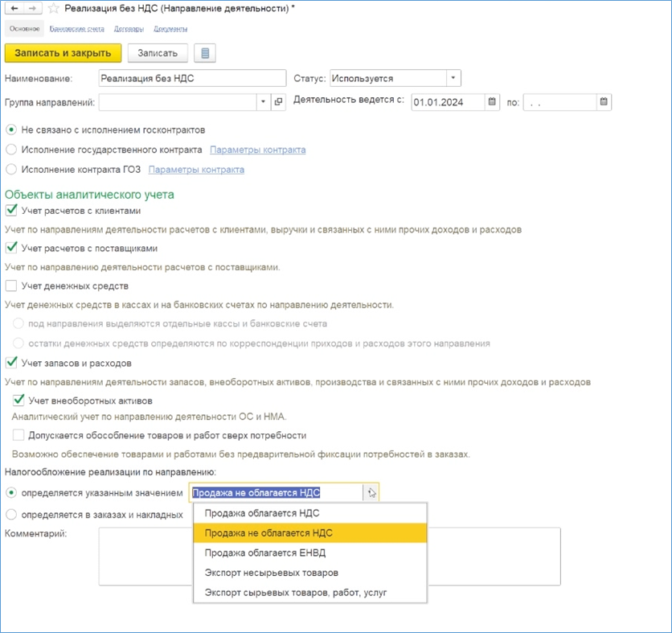
Task: Choose Продажа облагается НДС from list
Action: (x=310, y=513)
